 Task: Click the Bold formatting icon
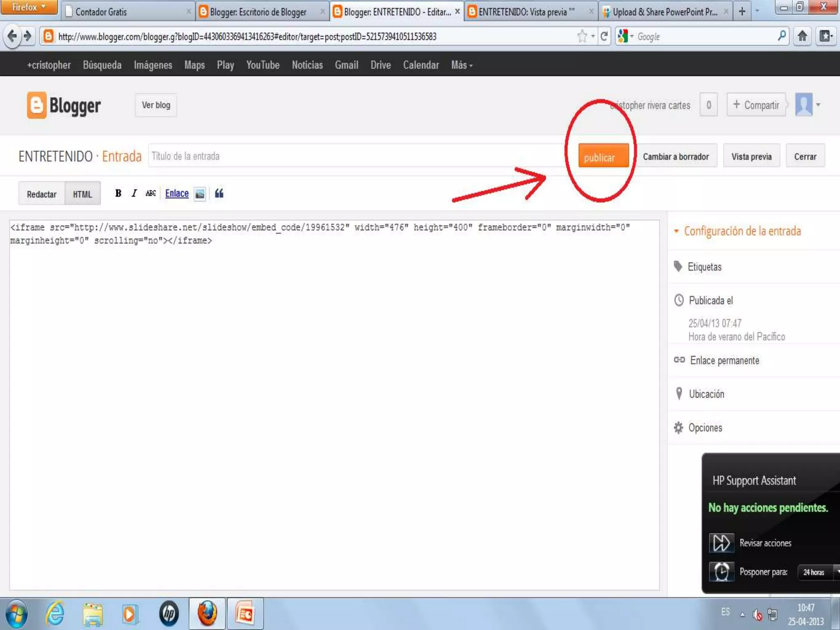118,193
